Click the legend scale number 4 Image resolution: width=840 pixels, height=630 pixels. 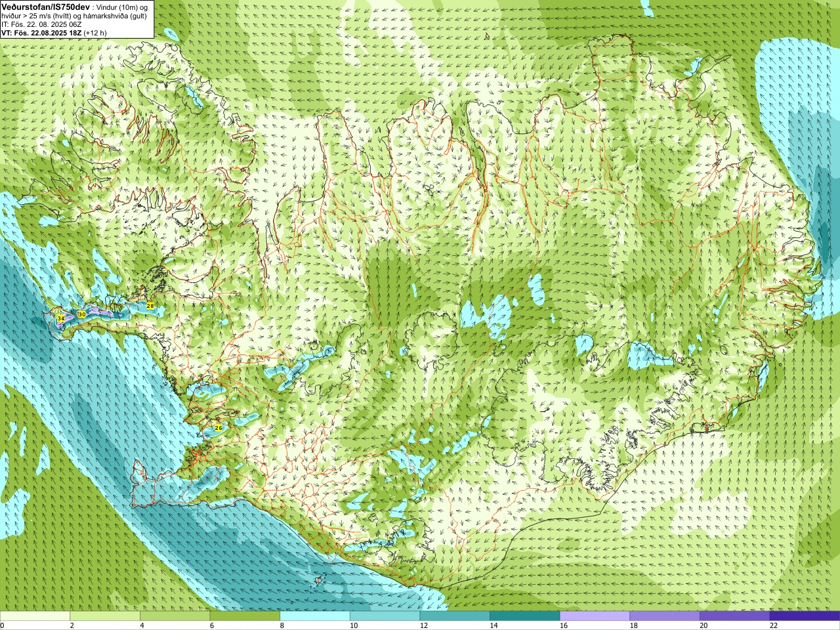point(142,625)
